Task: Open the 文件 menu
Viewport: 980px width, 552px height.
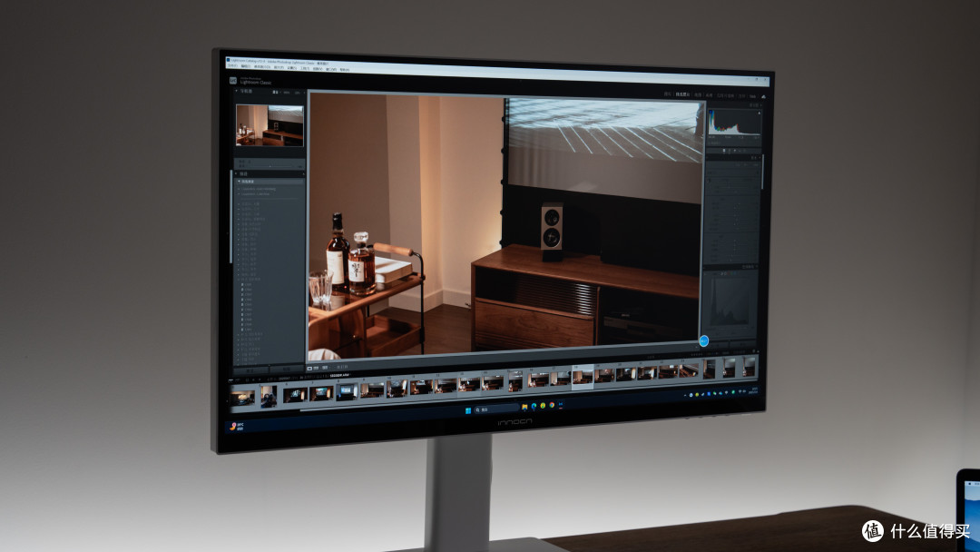Action: tap(232, 65)
